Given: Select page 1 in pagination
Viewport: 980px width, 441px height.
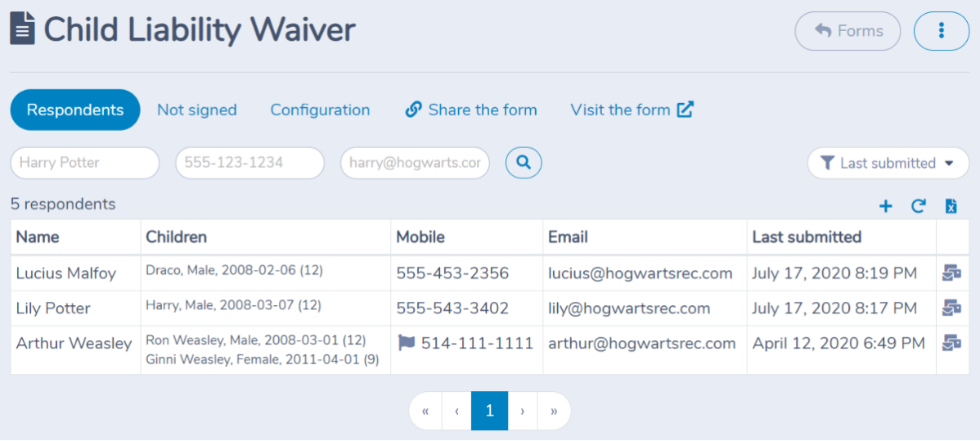Looking at the screenshot, I should coord(489,411).
